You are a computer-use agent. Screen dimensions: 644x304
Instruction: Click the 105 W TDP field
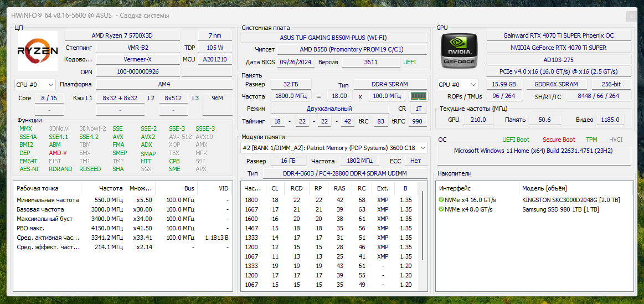point(215,48)
